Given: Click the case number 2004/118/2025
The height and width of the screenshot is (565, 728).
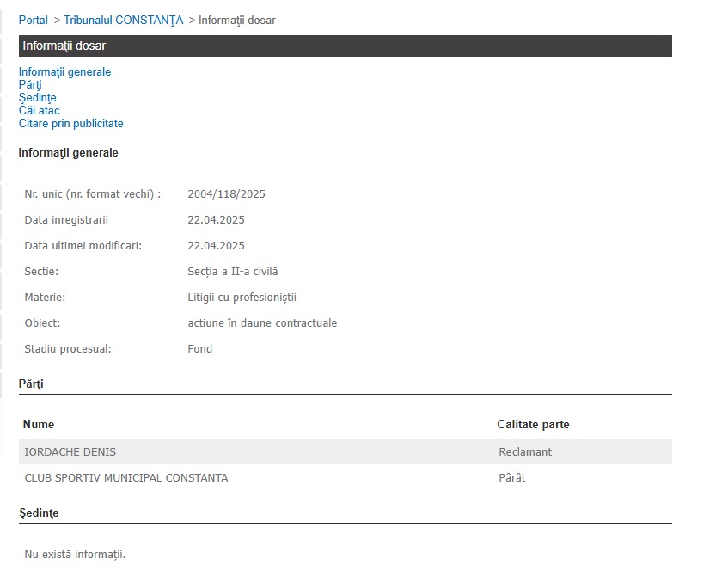Looking at the screenshot, I should (x=226, y=194).
